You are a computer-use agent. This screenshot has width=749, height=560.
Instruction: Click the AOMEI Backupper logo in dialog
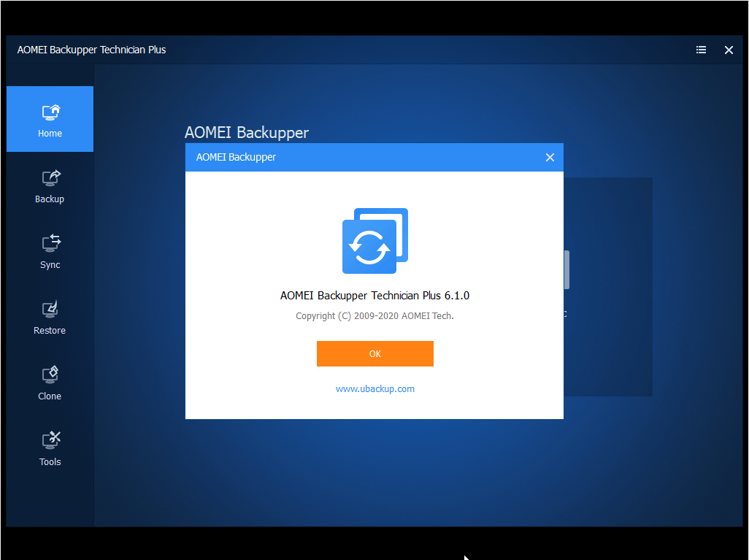pos(375,241)
